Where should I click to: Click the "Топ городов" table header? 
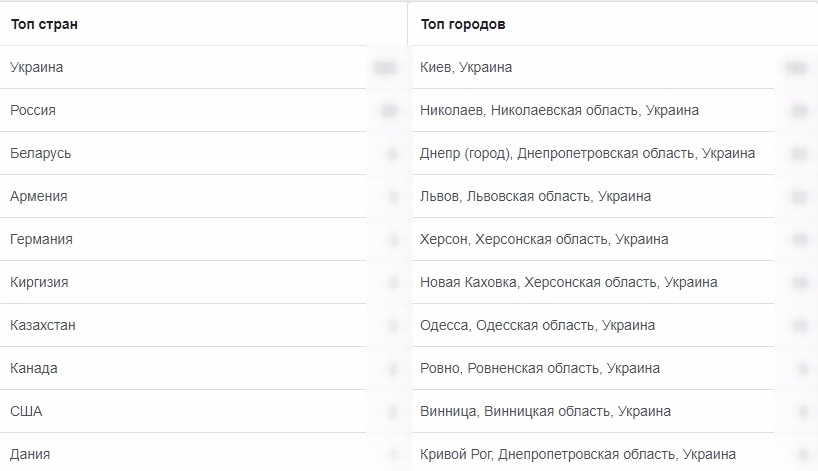pos(463,24)
